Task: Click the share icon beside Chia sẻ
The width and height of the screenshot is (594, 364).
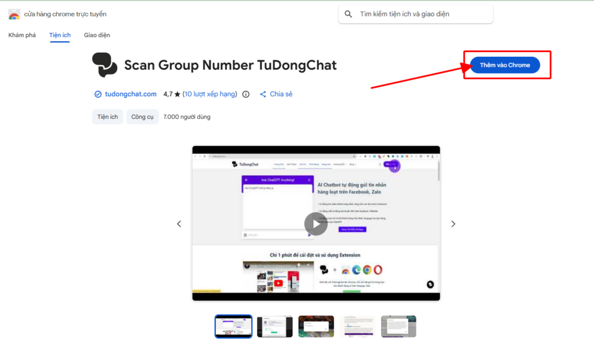Action: pos(263,94)
